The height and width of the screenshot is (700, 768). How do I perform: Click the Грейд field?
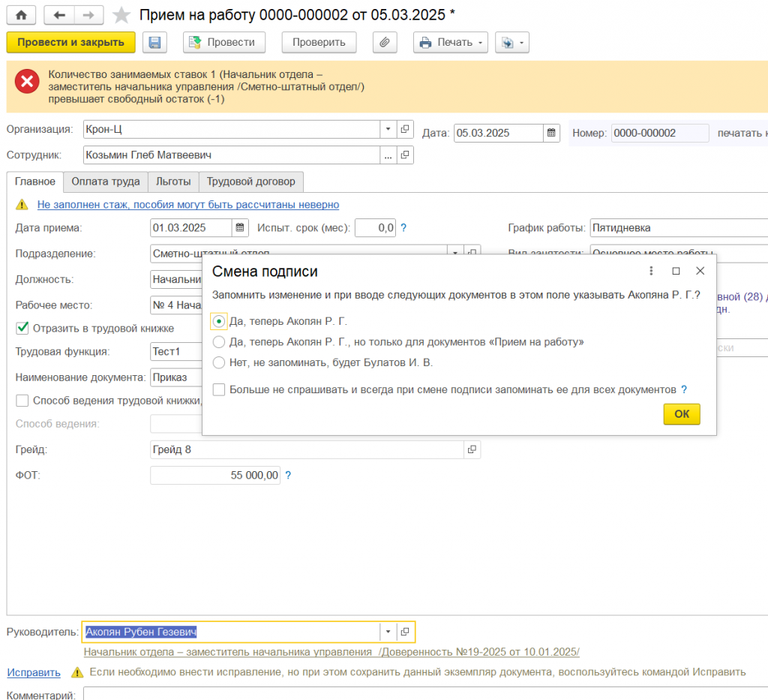click(x=307, y=449)
